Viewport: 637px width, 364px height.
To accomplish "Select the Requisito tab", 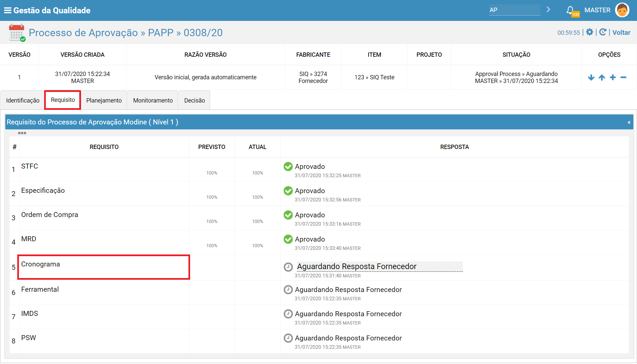I will (x=63, y=100).
